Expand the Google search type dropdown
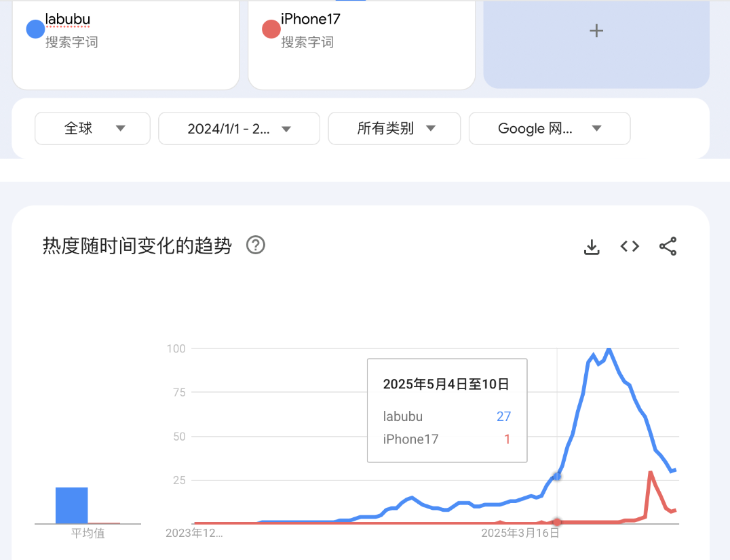Viewport: 730px width, 560px height. [x=550, y=129]
